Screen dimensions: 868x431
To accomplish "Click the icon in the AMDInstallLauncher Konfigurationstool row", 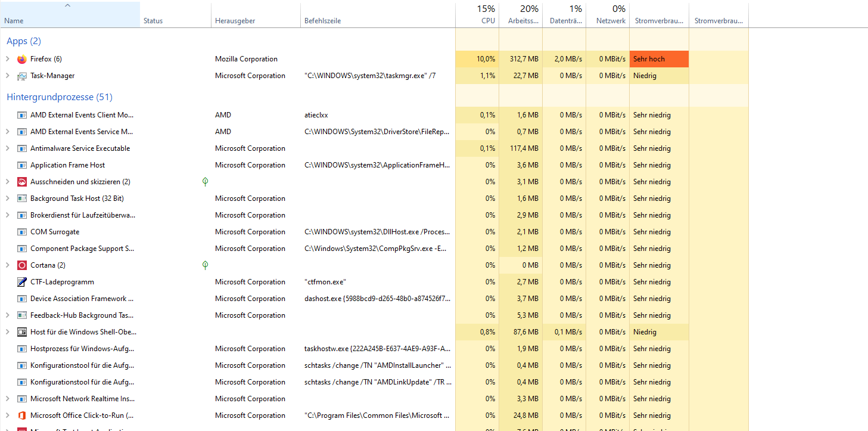I will [x=22, y=365].
